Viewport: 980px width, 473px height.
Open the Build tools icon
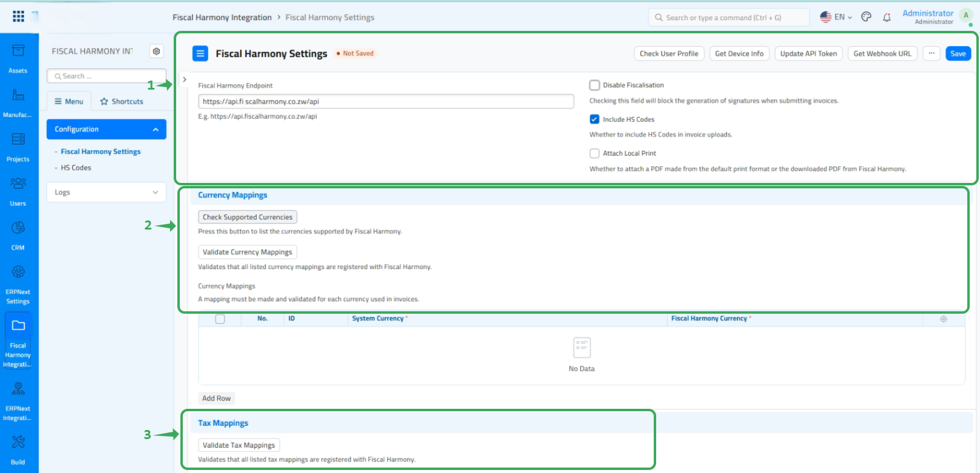pos(18,442)
